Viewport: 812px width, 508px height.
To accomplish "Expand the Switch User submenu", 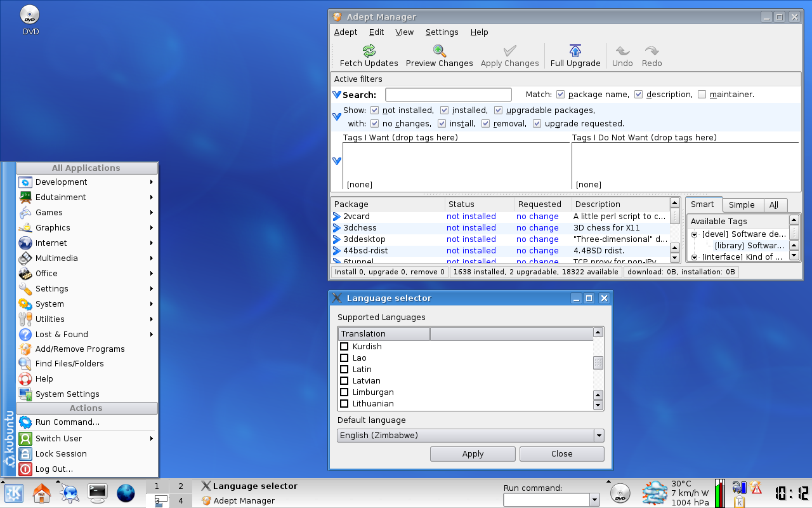I will point(87,438).
